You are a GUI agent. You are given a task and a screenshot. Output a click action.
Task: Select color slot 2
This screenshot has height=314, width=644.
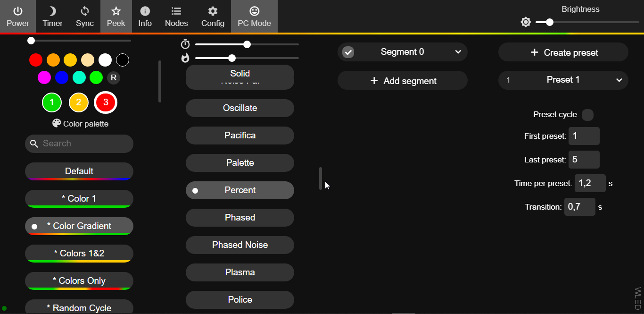click(x=79, y=102)
